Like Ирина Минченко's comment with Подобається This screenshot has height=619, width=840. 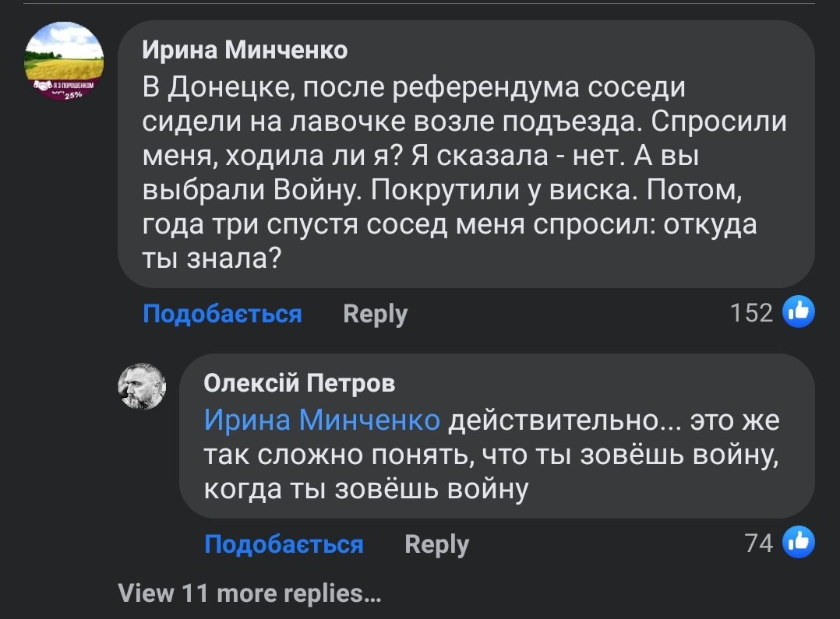tap(222, 314)
